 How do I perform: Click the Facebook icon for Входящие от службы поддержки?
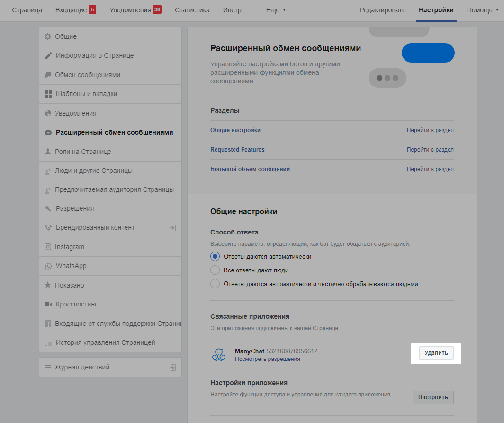click(48, 324)
